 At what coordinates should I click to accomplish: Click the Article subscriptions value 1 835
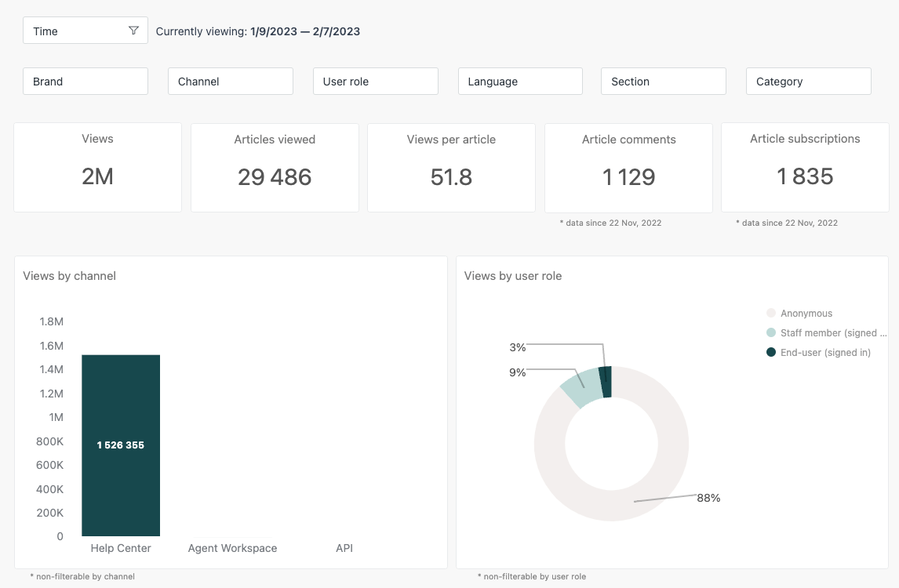point(805,176)
